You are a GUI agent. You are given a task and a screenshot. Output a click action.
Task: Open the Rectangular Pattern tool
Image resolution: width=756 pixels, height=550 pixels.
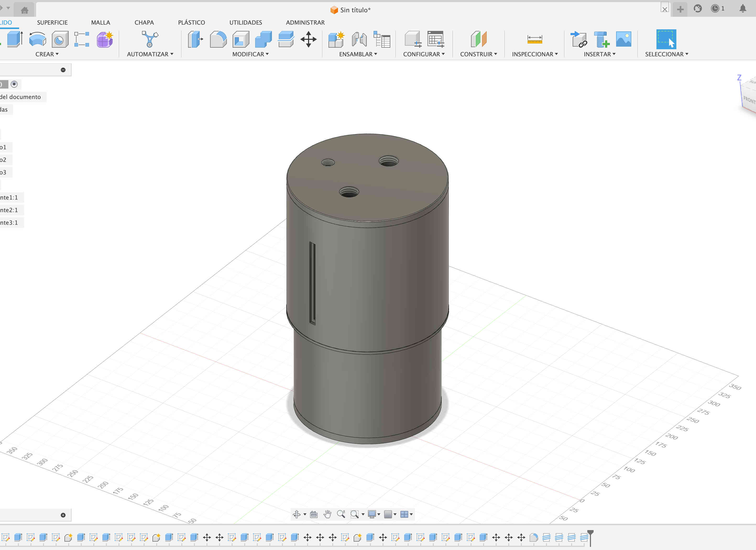(x=82, y=39)
